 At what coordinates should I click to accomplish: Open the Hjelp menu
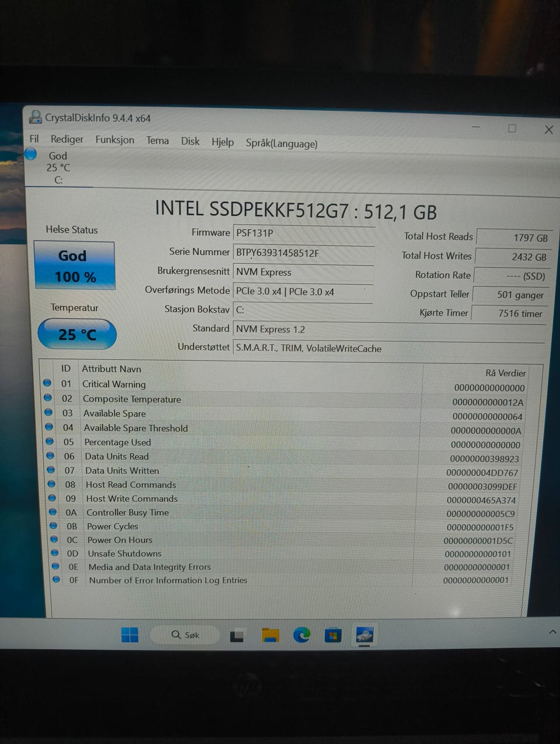(222, 142)
